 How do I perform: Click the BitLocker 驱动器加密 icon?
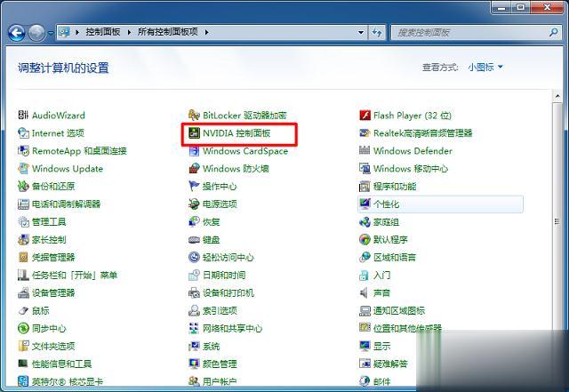click(x=195, y=116)
